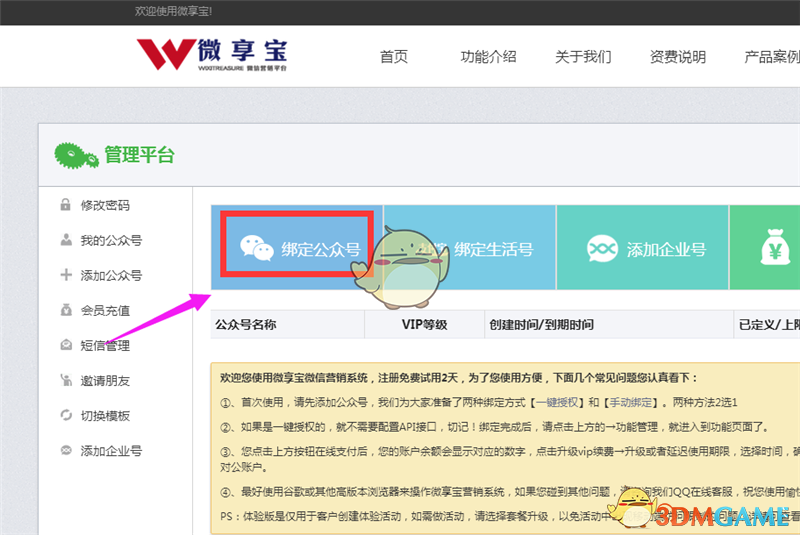Viewport: 800px width, 535px height.
Task: Click the envelope icon beside 短信管理
Action: [x=66, y=345]
